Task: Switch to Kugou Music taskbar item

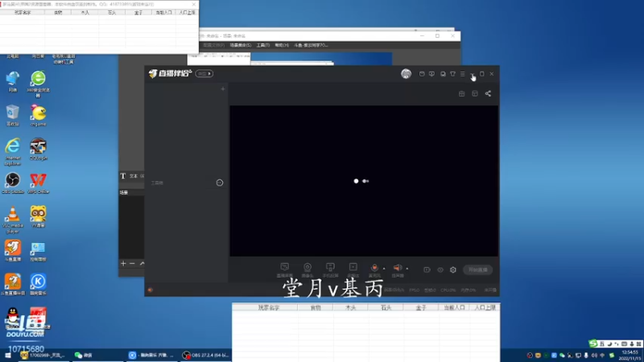Action: point(151,355)
